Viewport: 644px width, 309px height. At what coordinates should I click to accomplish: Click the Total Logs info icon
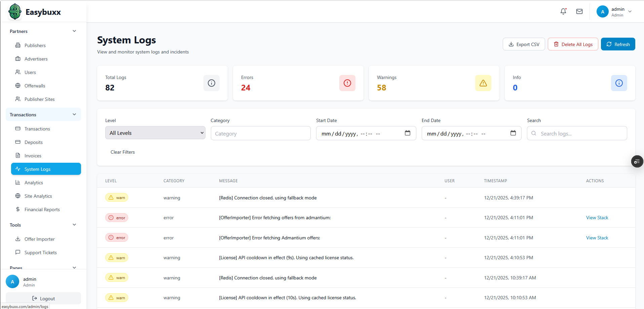coord(211,83)
